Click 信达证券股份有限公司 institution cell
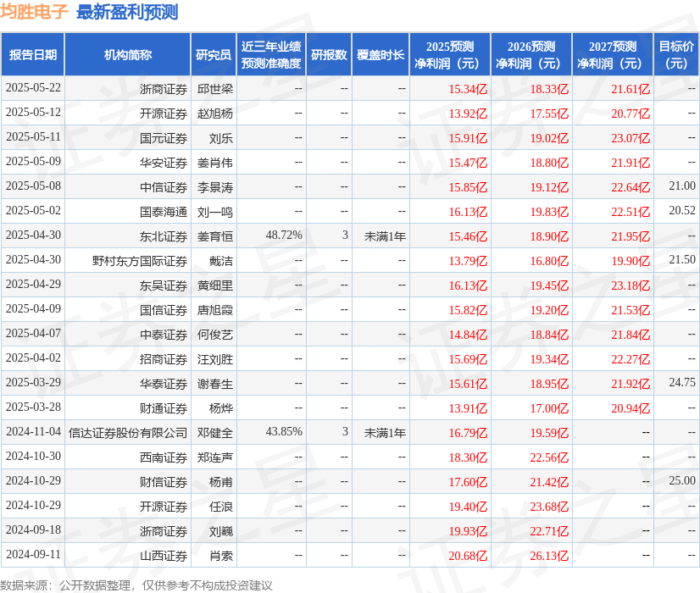 [x=128, y=433]
